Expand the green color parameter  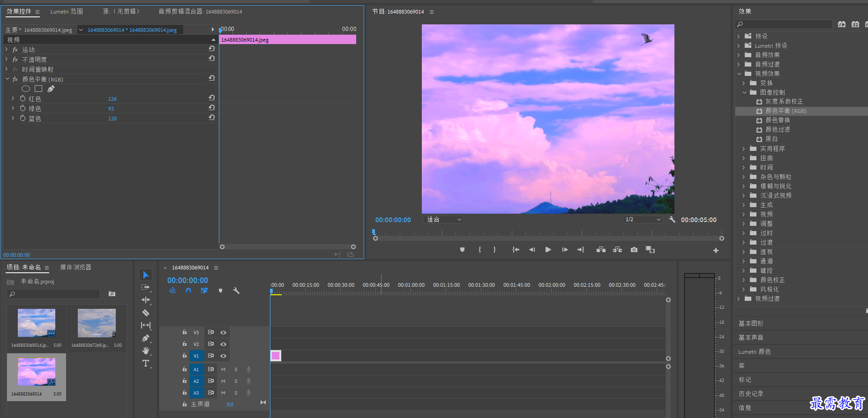pos(13,108)
